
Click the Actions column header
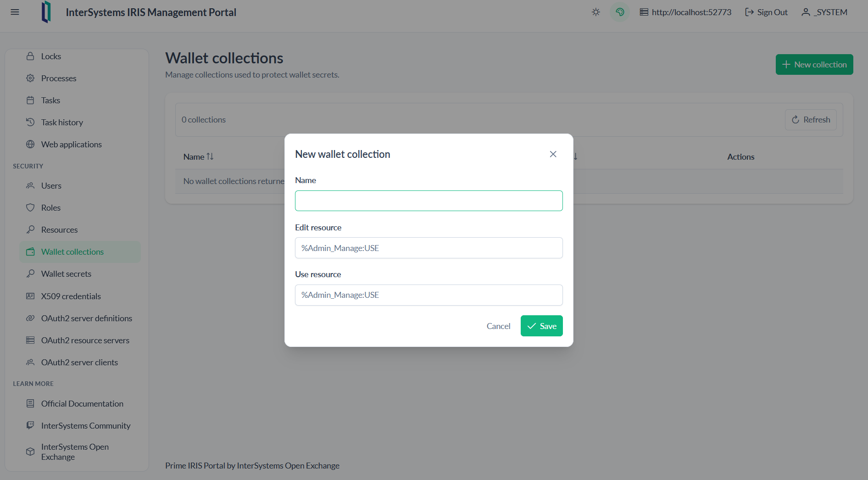pyautogui.click(x=740, y=156)
